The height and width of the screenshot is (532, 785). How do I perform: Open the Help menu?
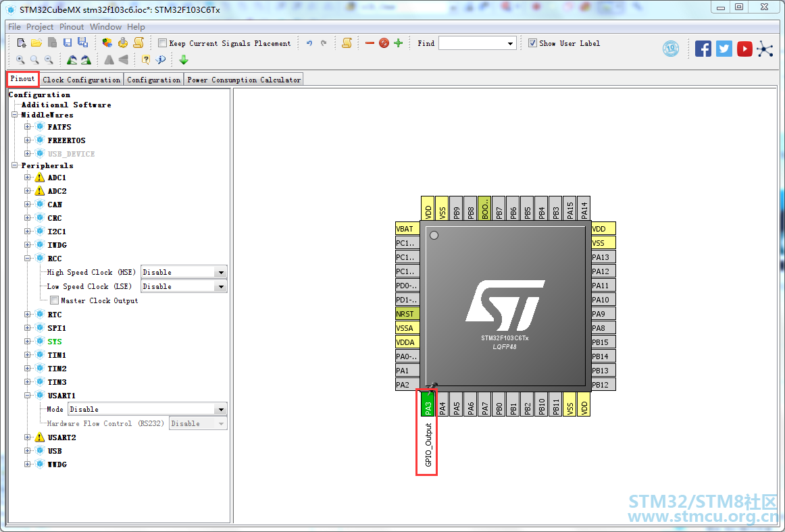click(136, 27)
